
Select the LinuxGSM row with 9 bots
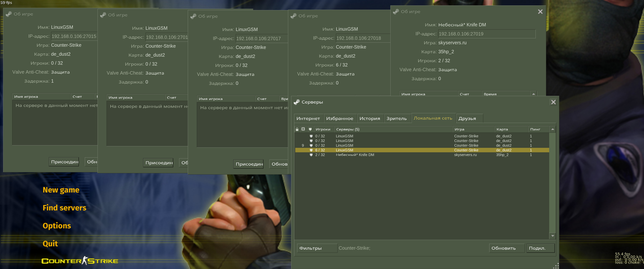point(422,145)
